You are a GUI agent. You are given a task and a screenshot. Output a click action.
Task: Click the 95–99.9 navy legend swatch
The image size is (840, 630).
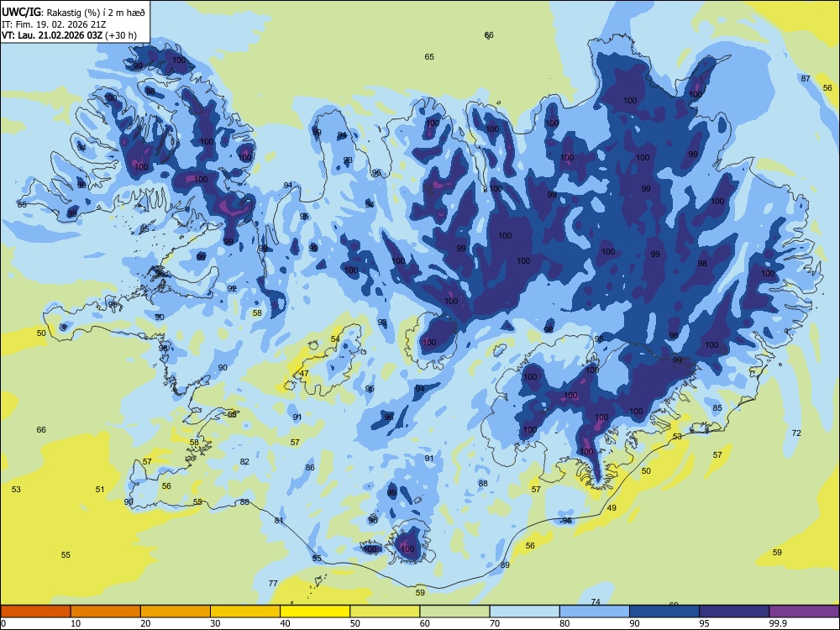(x=734, y=612)
